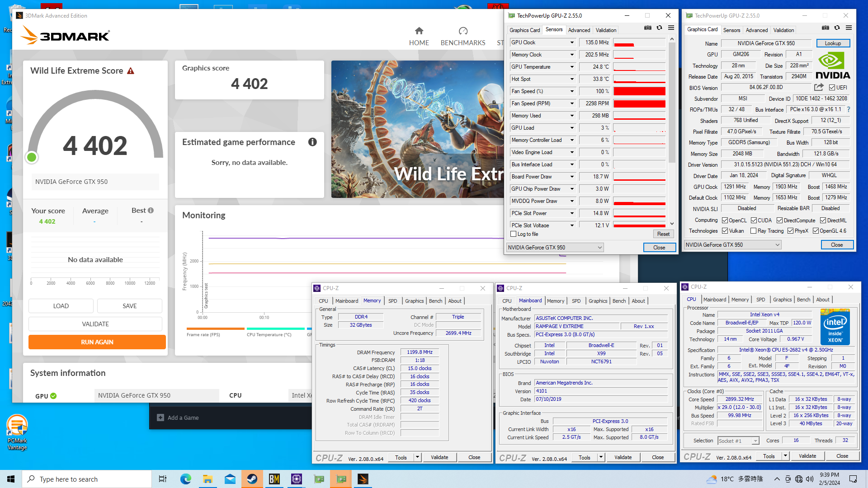Screen dimensions: 868x488
Task: Click the Bus Interface question mark in GPU-Z
Action: tap(849, 109)
